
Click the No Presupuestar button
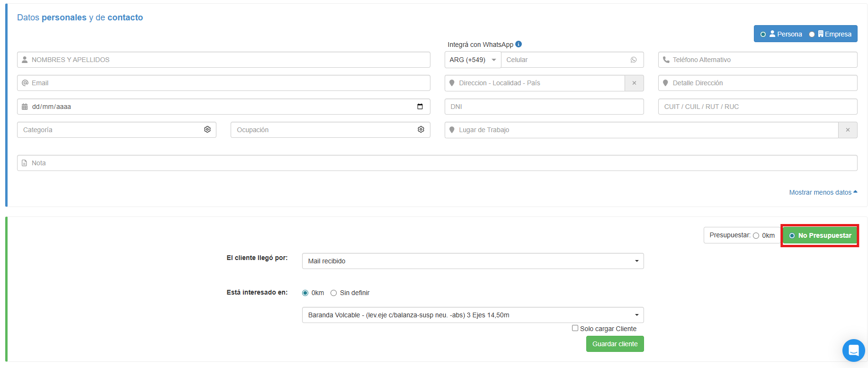820,235
